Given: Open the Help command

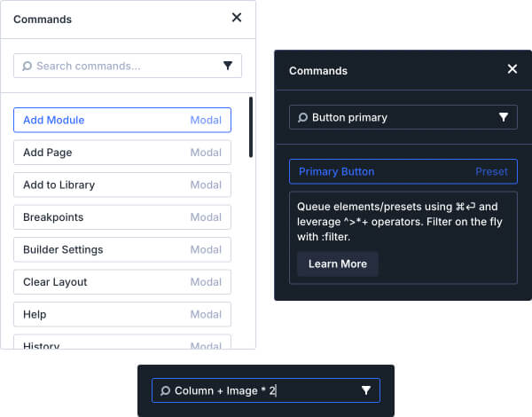Looking at the screenshot, I should point(122,314).
